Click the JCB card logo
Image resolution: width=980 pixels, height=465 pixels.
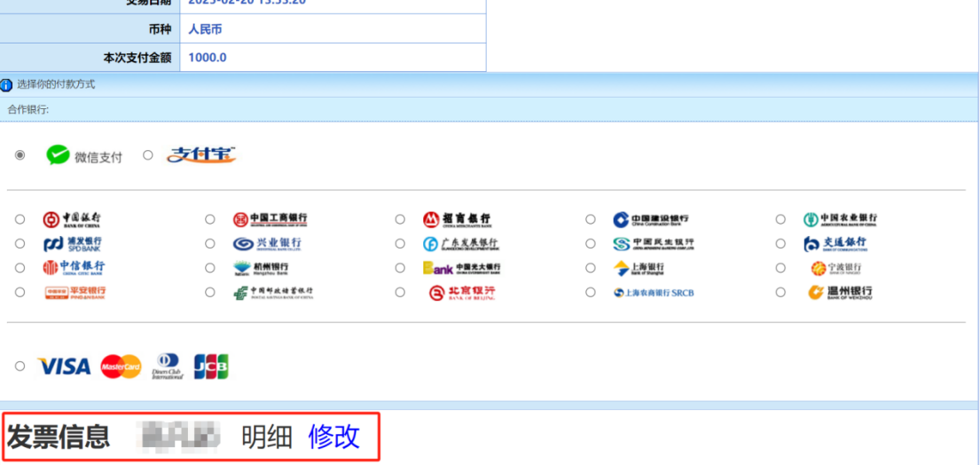point(211,366)
